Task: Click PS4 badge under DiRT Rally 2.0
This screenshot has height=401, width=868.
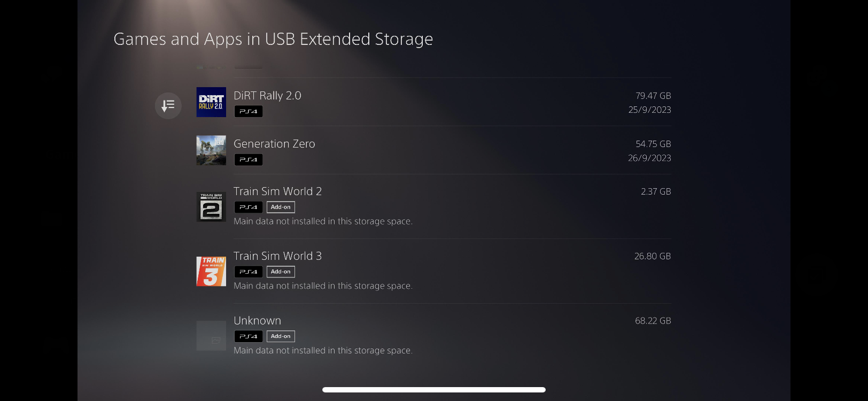Action: [x=249, y=111]
